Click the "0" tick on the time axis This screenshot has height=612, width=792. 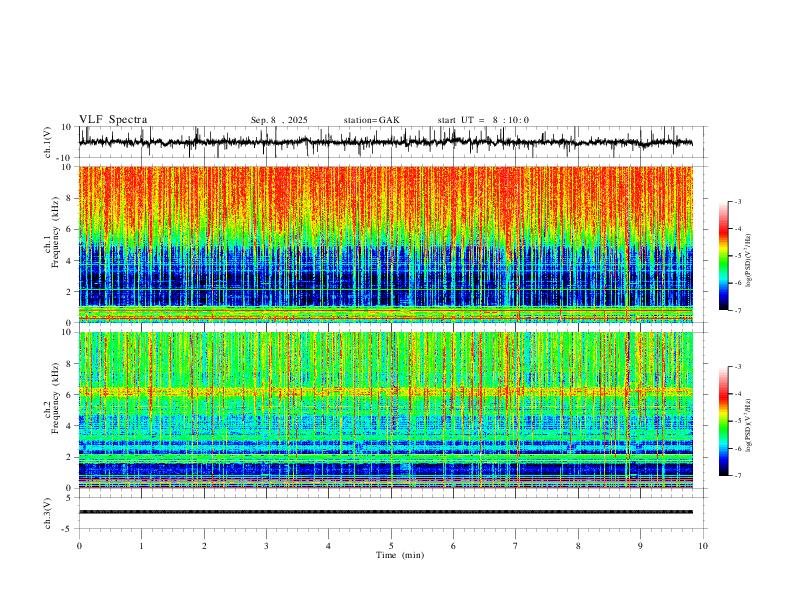pyautogui.click(x=79, y=546)
